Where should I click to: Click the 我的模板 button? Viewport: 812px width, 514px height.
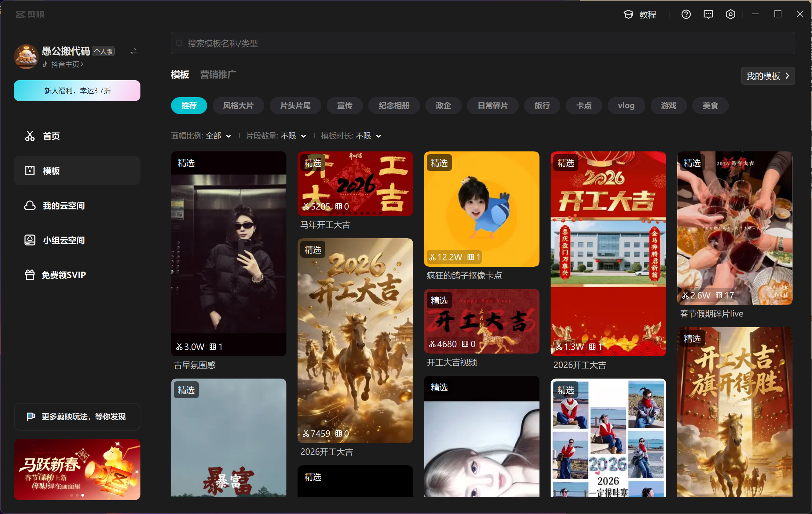tap(768, 76)
